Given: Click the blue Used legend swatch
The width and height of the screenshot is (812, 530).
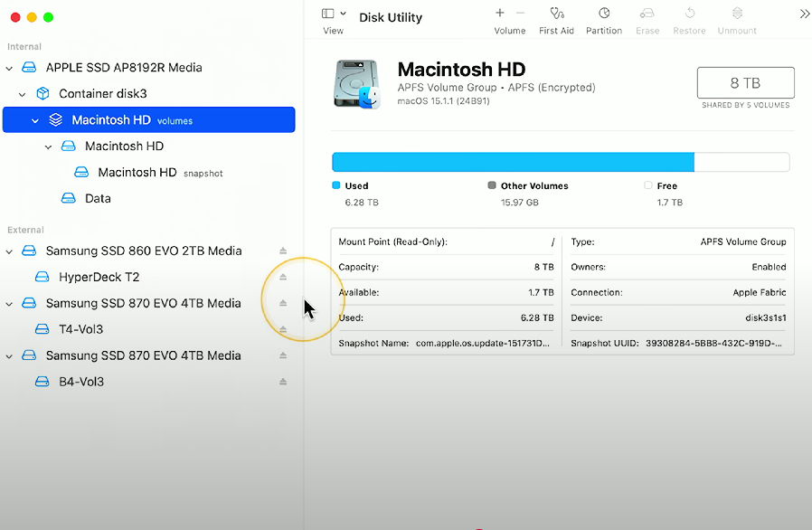Looking at the screenshot, I should 336,185.
